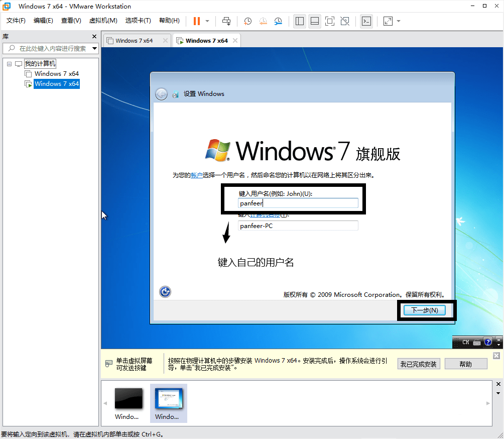
Task: Click the username field containing panfeer
Action: coord(298,203)
